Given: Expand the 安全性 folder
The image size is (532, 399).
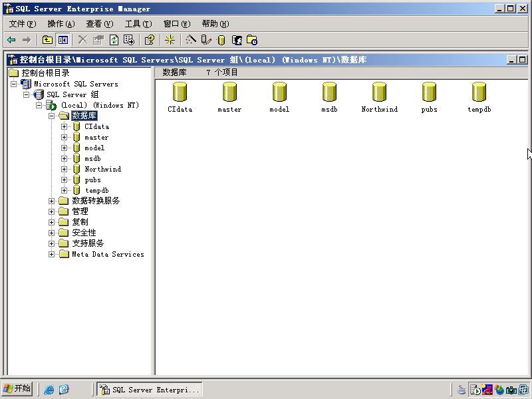Looking at the screenshot, I should 52,233.
